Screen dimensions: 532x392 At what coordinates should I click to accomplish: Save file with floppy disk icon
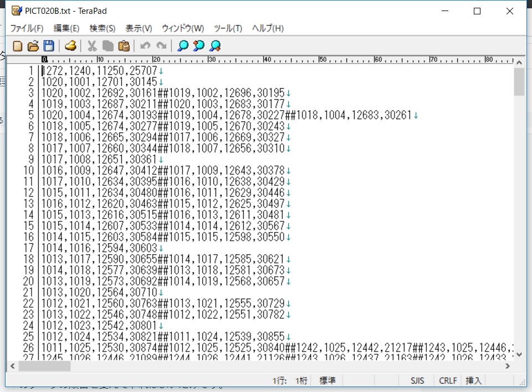pyautogui.click(x=49, y=46)
